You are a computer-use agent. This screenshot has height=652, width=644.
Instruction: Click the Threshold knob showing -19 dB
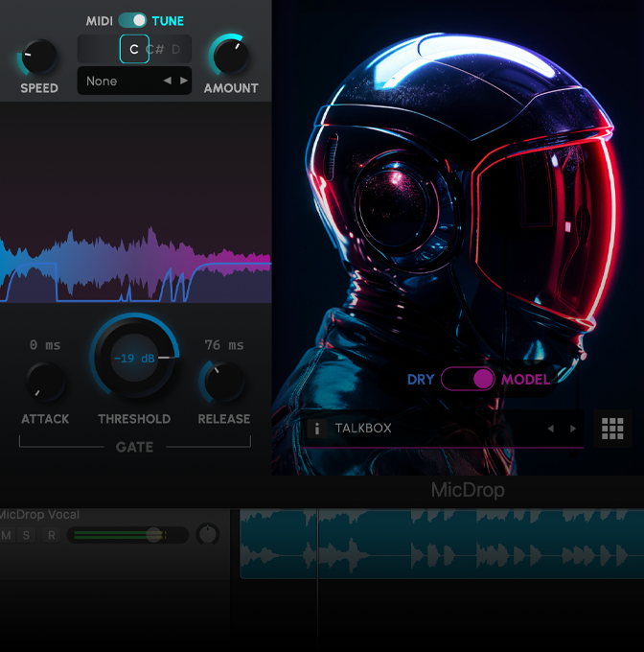pyautogui.click(x=134, y=358)
